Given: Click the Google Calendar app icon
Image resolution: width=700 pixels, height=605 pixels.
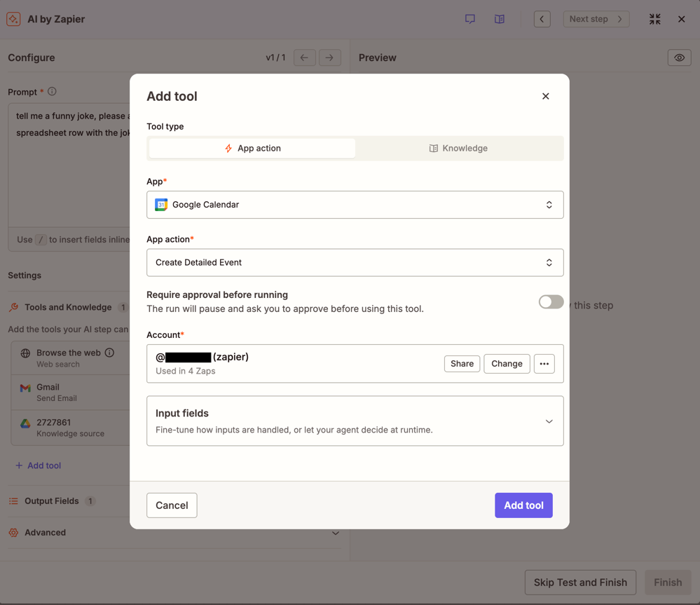Looking at the screenshot, I should pos(161,205).
